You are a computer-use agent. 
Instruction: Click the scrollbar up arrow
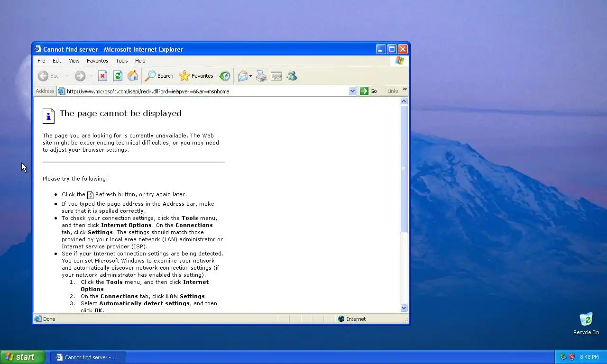(404, 101)
